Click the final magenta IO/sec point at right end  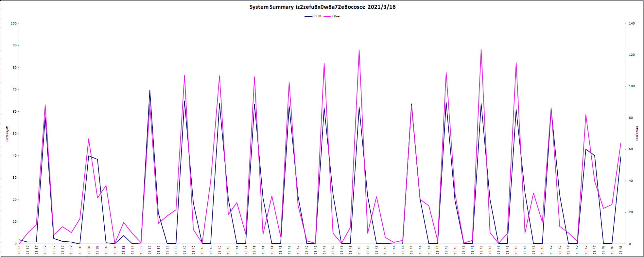(x=621, y=143)
